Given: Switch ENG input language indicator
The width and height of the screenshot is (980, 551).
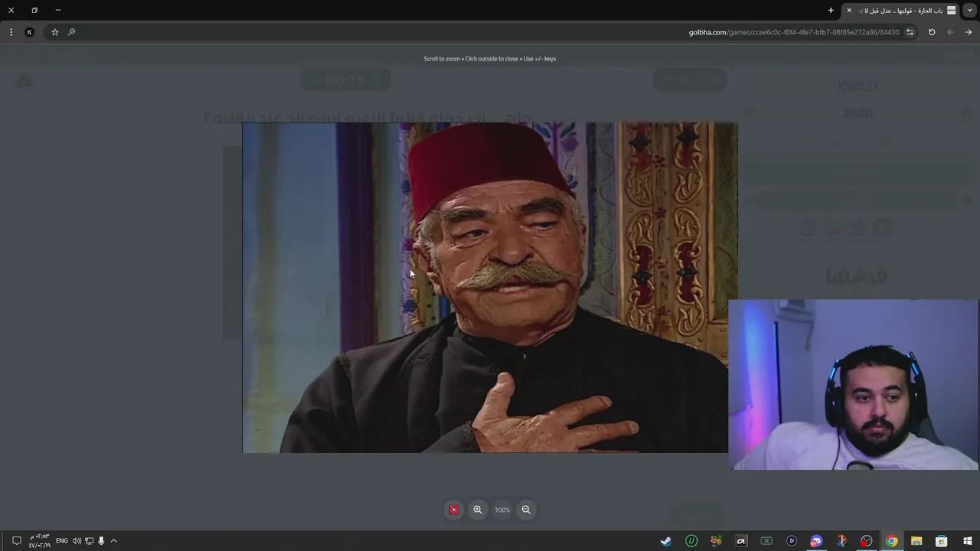Looking at the screenshot, I should point(62,541).
